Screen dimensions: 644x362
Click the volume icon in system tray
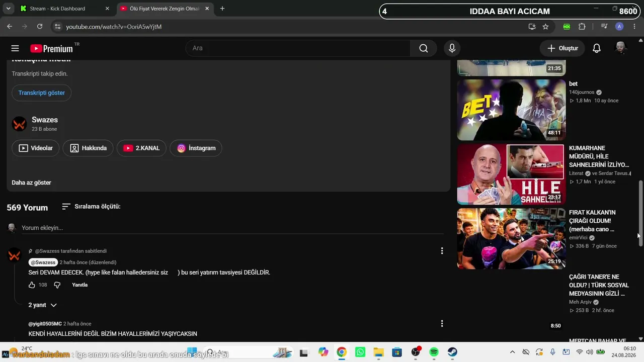pyautogui.click(x=590, y=352)
